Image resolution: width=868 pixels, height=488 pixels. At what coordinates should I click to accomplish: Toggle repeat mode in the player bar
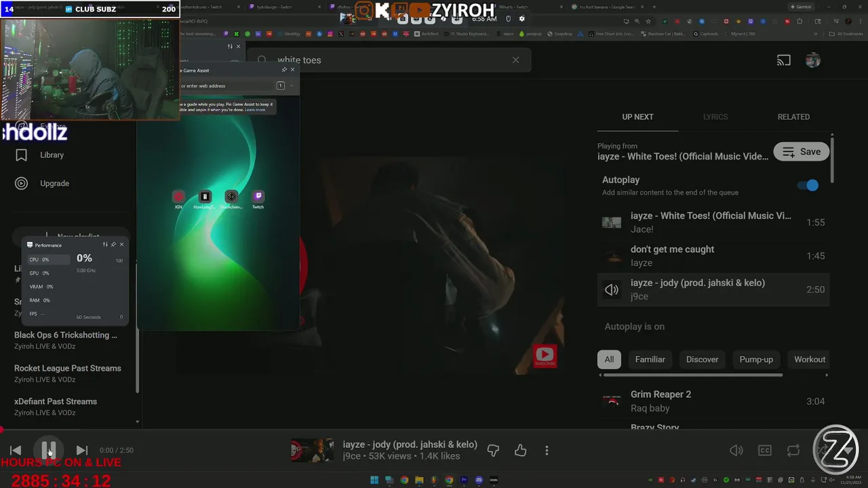point(793,450)
